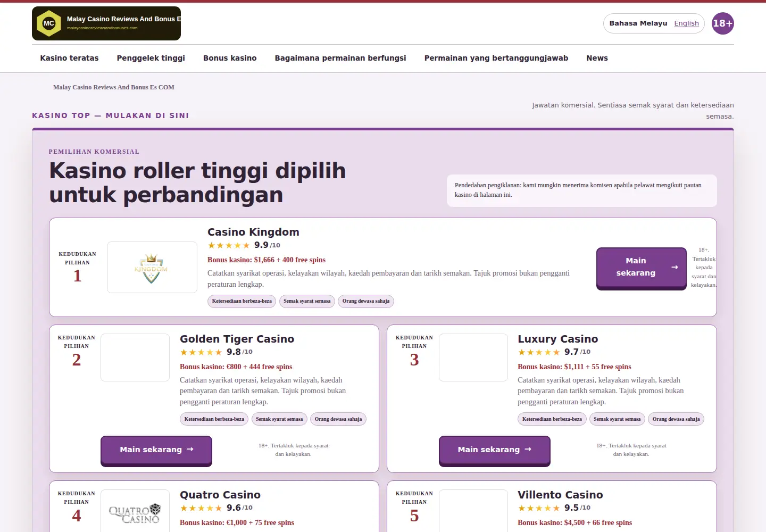Open the News menu item
The image size is (766, 532).
[x=597, y=58]
